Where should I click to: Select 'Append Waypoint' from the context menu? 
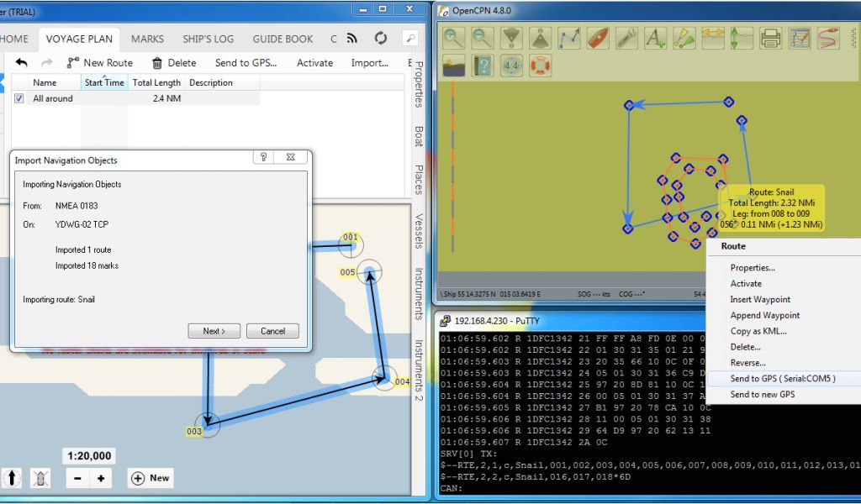click(764, 315)
